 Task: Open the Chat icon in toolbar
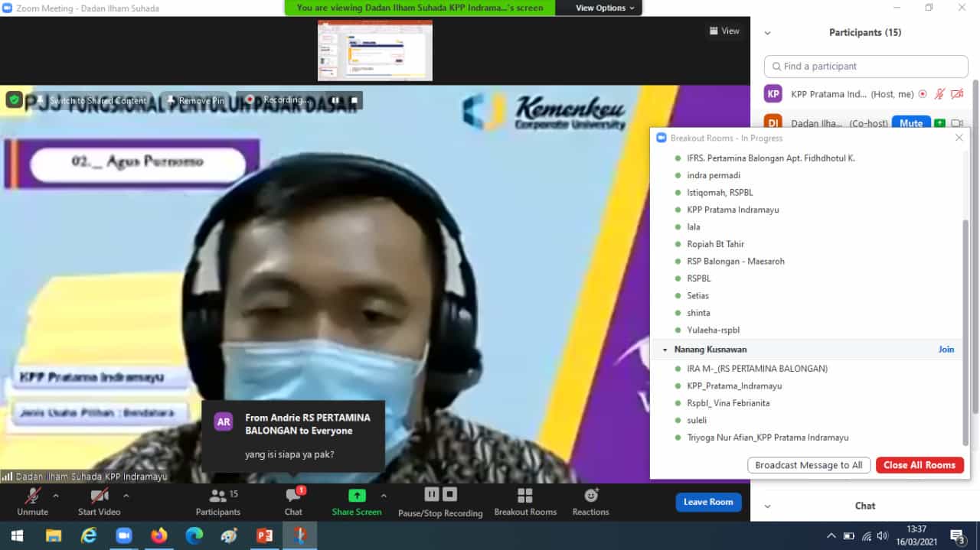tap(293, 496)
